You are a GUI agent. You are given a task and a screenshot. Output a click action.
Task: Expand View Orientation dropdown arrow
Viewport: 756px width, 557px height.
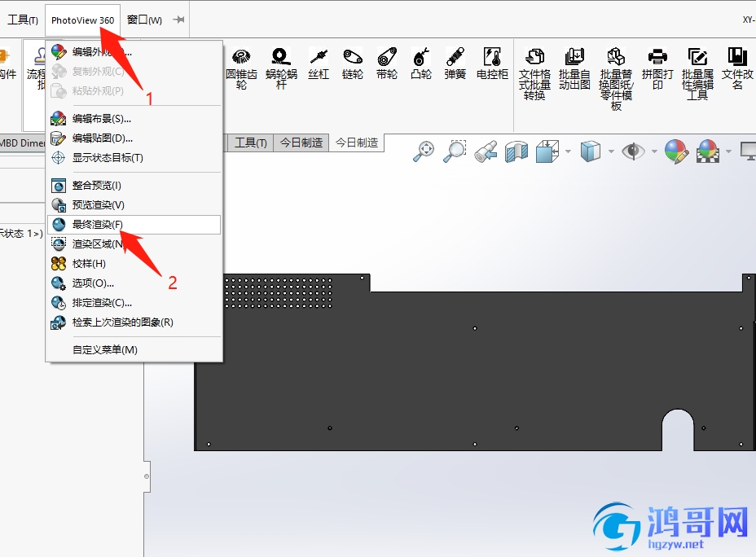tap(568, 151)
